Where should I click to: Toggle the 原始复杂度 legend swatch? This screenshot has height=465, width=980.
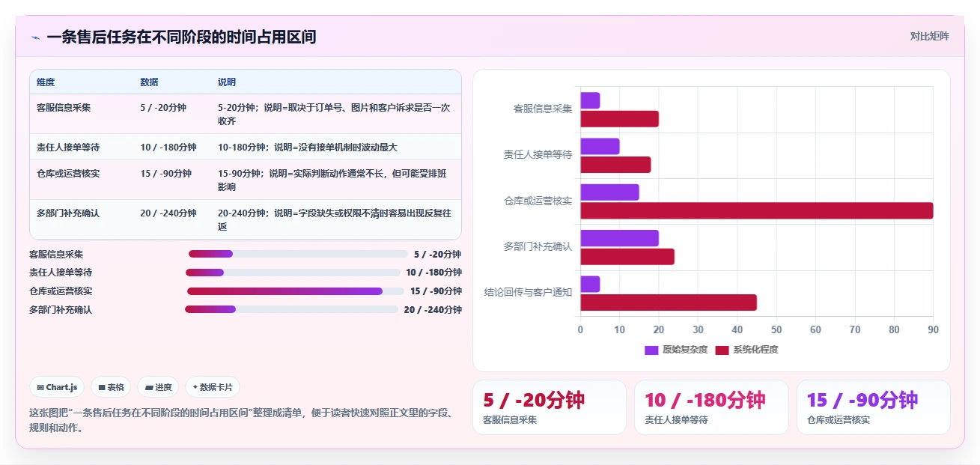(651, 350)
